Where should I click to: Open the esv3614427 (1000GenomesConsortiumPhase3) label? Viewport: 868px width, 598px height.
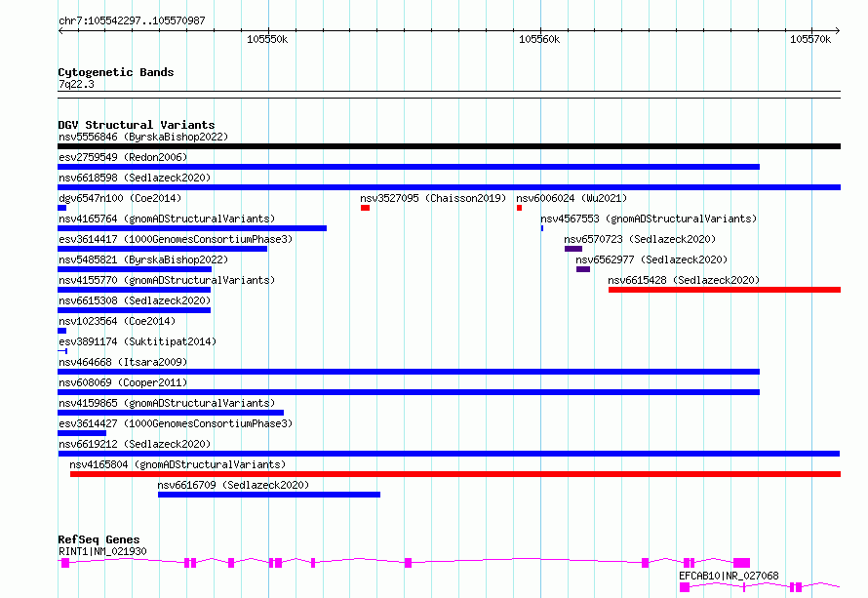click(176, 423)
